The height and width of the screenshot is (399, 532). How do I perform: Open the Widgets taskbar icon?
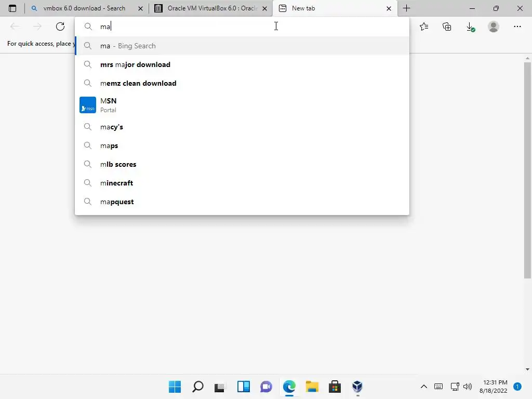click(x=244, y=387)
